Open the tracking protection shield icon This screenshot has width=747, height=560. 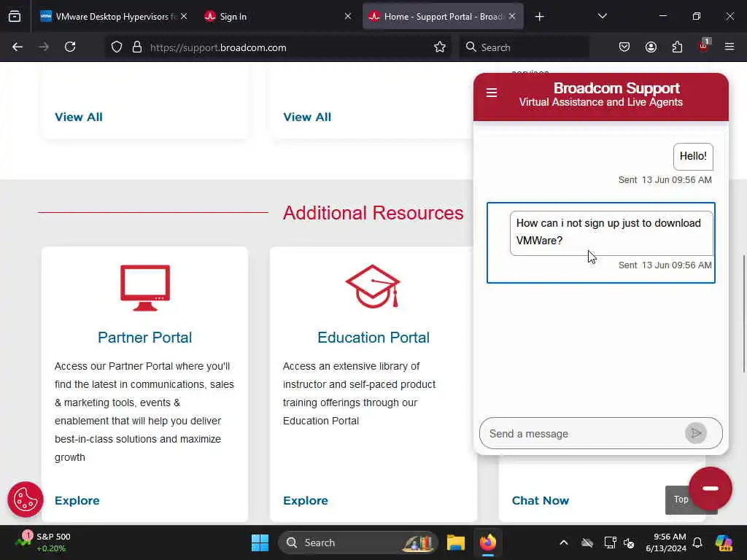[117, 47]
